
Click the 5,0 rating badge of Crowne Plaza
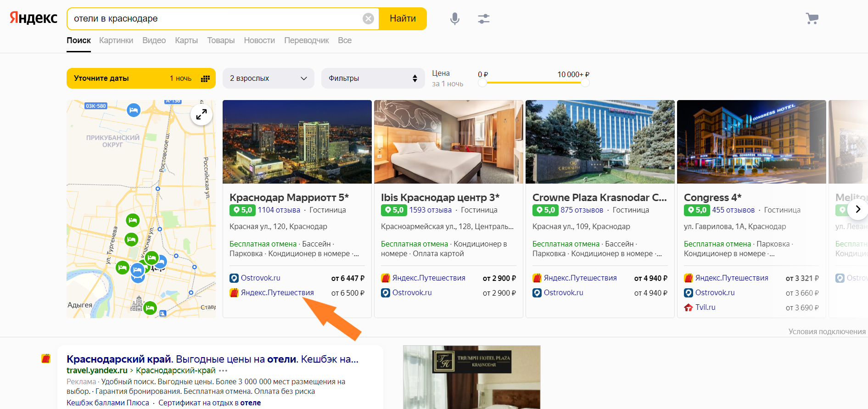click(x=546, y=210)
